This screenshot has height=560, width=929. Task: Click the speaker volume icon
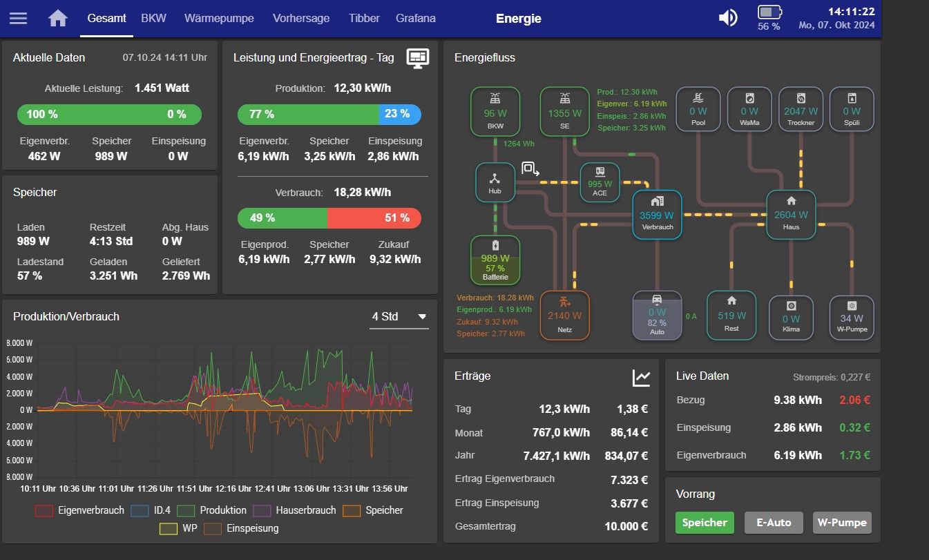pos(728,18)
